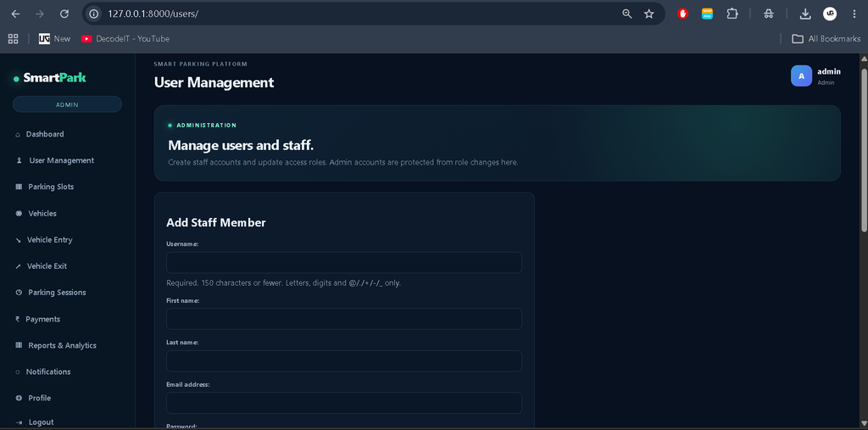Image resolution: width=868 pixels, height=430 pixels.
Task: Click the User Management page title
Action: point(214,82)
